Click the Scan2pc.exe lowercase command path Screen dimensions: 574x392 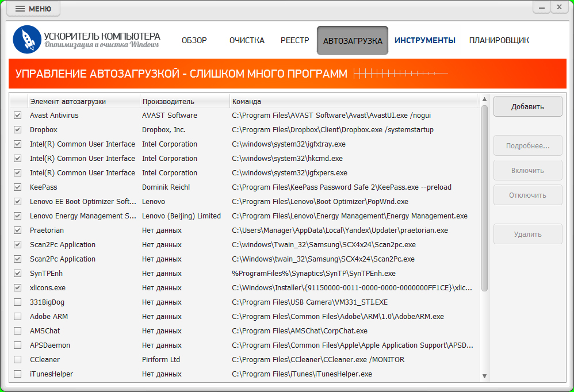[324, 245]
